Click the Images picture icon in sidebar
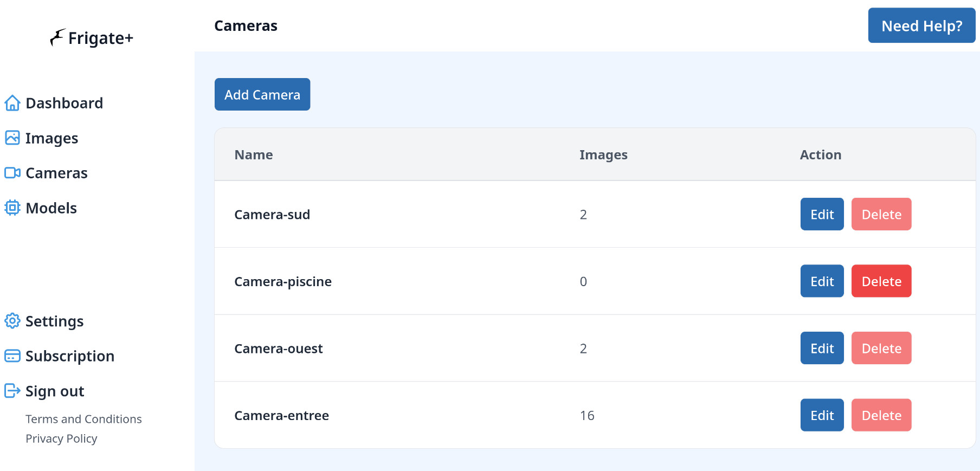 coord(12,138)
